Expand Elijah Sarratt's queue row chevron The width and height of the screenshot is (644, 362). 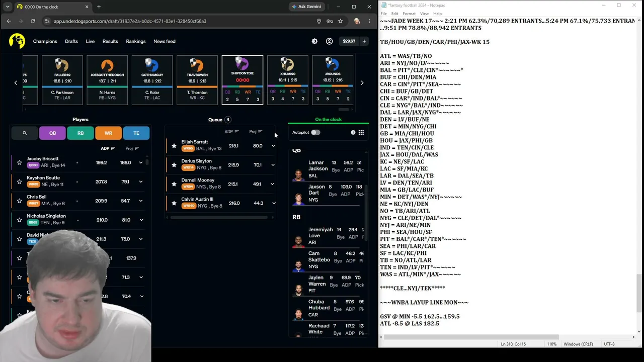tap(273, 146)
